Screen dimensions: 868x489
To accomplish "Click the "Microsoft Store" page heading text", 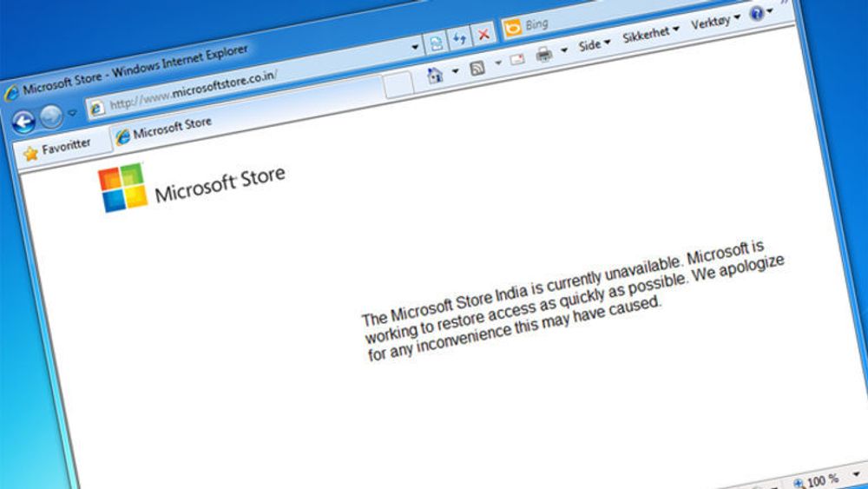I will (220, 184).
